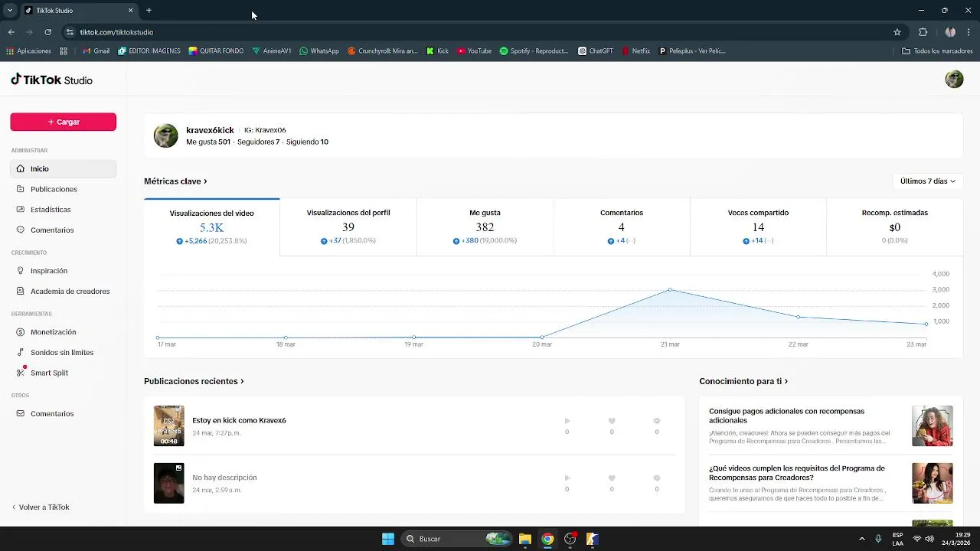Click the likes heart icon of No hay descripción post

click(612, 478)
